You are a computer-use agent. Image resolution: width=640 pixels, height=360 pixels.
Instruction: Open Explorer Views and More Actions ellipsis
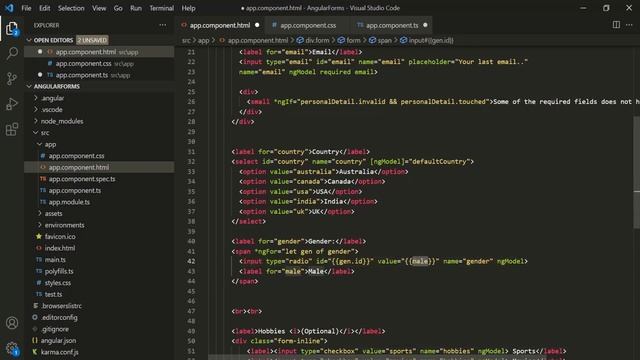pyautogui.click(x=162, y=25)
